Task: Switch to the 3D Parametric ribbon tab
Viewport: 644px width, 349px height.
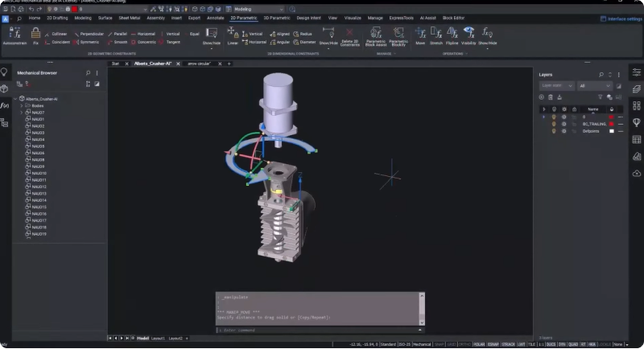Action: point(277,18)
